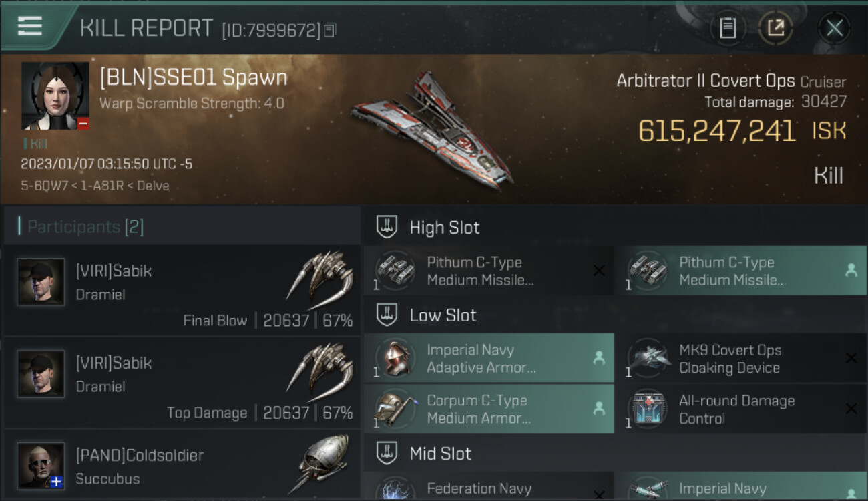Close the kill report window

click(834, 28)
